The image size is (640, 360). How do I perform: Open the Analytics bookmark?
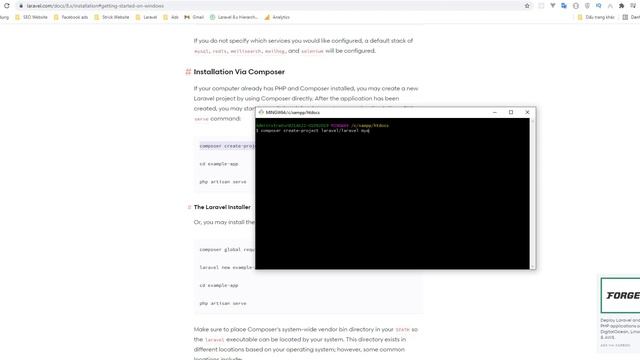tap(277, 17)
